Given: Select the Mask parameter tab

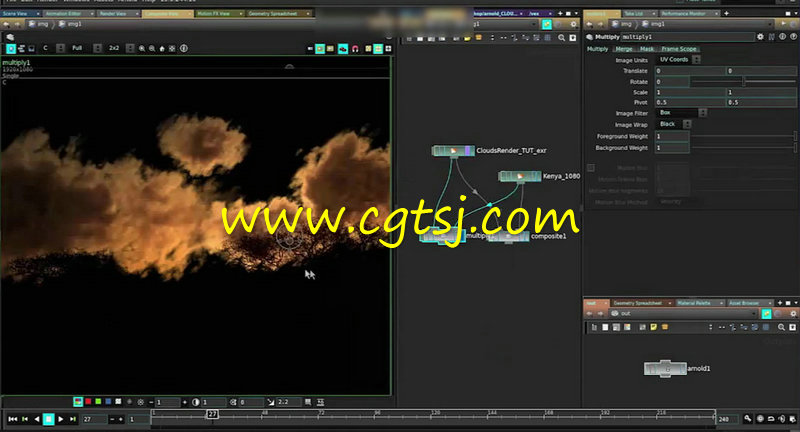Looking at the screenshot, I should tap(646, 49).
